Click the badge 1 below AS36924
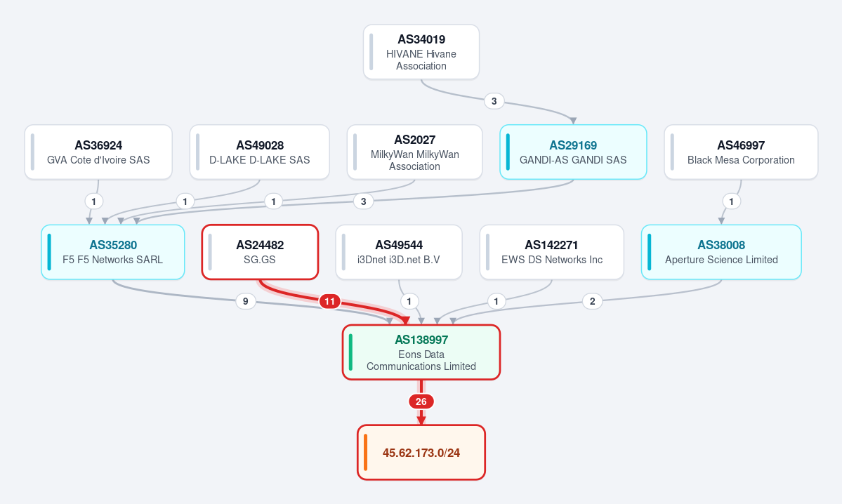The height and width of the screenshot is (504, 842). [x=93, y=201]
